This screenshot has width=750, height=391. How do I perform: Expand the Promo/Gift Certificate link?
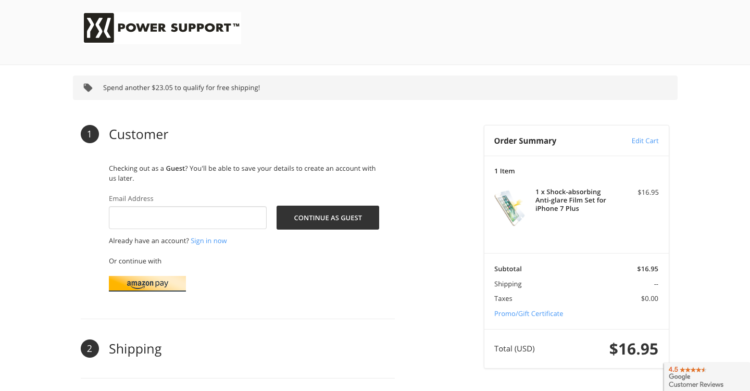(529, 313)
